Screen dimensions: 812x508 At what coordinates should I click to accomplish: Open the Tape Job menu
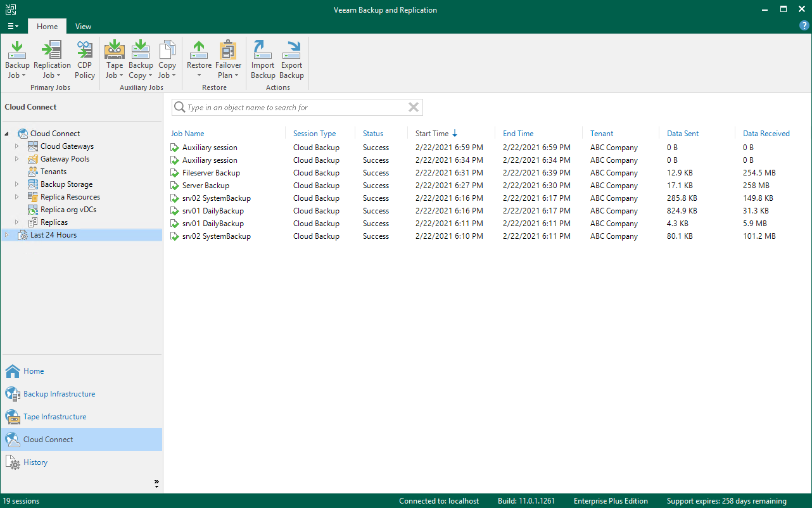tap(115, 60)
